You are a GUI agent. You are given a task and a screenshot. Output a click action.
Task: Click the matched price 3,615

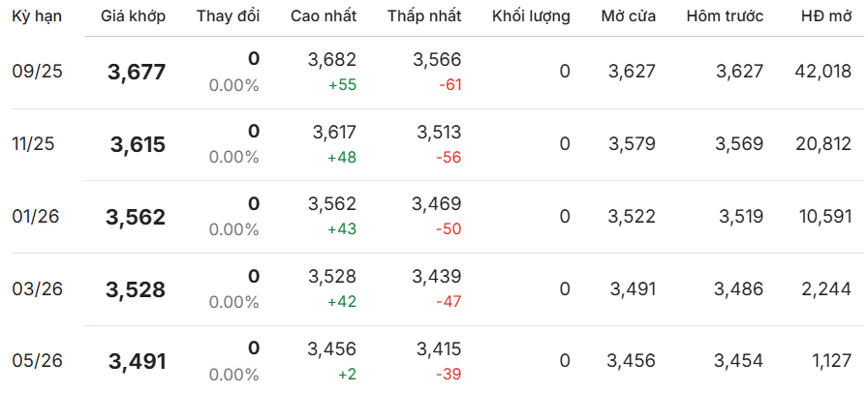click(138, 145)
